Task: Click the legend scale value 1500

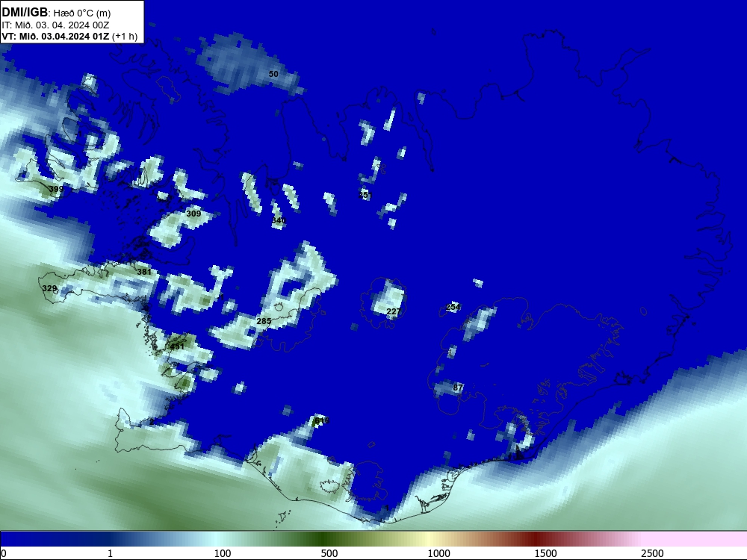Action: coord(545,553)
